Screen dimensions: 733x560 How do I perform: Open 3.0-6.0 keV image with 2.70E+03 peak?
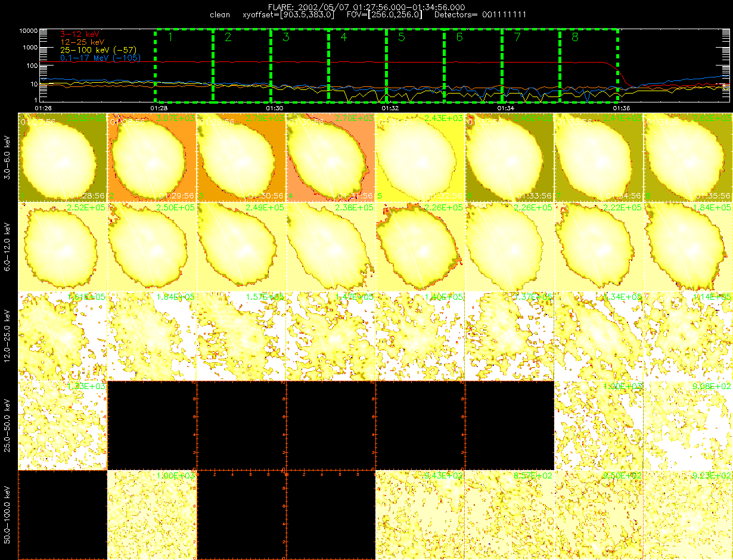tap(331, 157)
